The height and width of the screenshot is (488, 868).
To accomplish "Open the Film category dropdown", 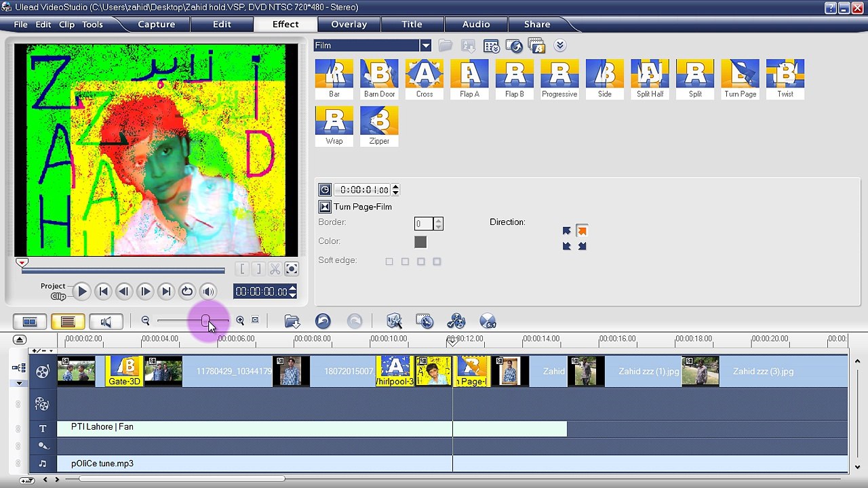I will coord(425,45).
